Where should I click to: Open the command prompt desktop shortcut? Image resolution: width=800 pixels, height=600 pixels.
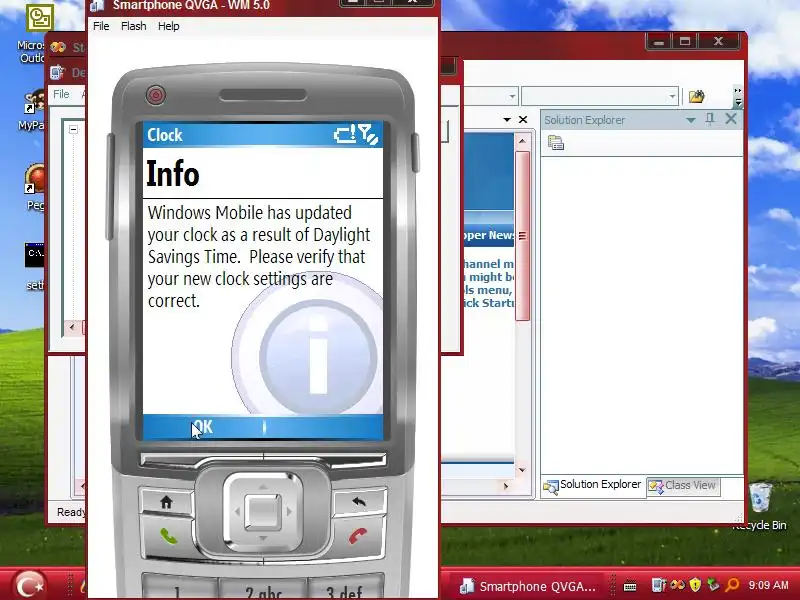[35, 265]
